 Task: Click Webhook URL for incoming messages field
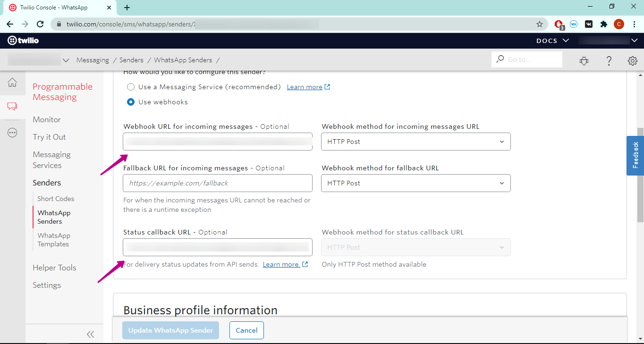[x=218, y=142]
